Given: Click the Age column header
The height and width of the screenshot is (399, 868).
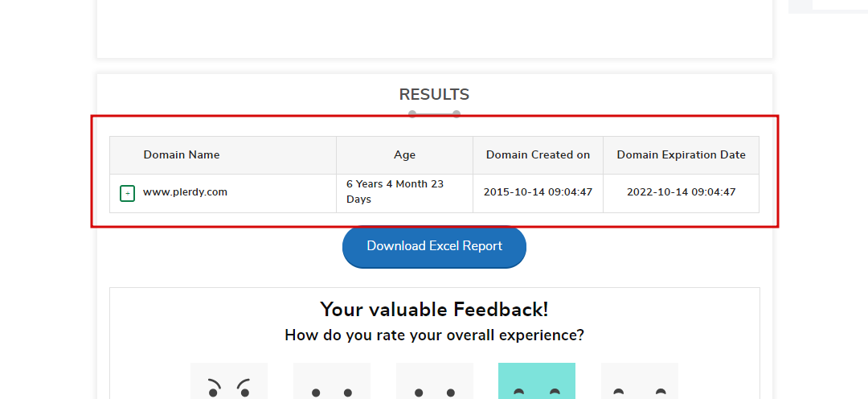Looking at the screenshot, I should click(404, 155).
